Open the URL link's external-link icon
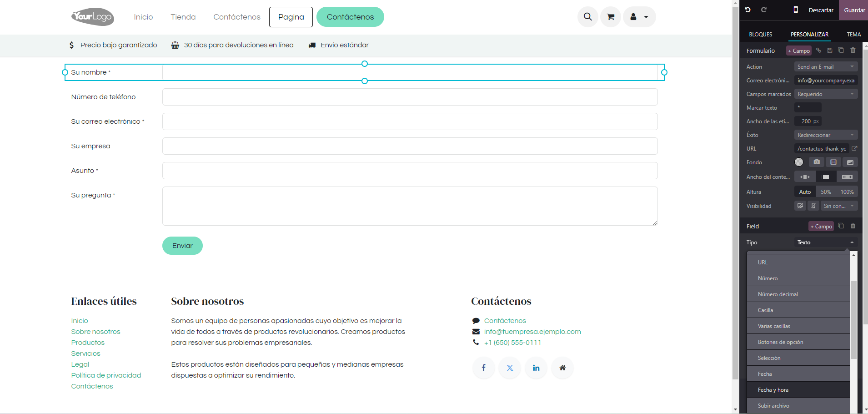 [x=854, y=149]
